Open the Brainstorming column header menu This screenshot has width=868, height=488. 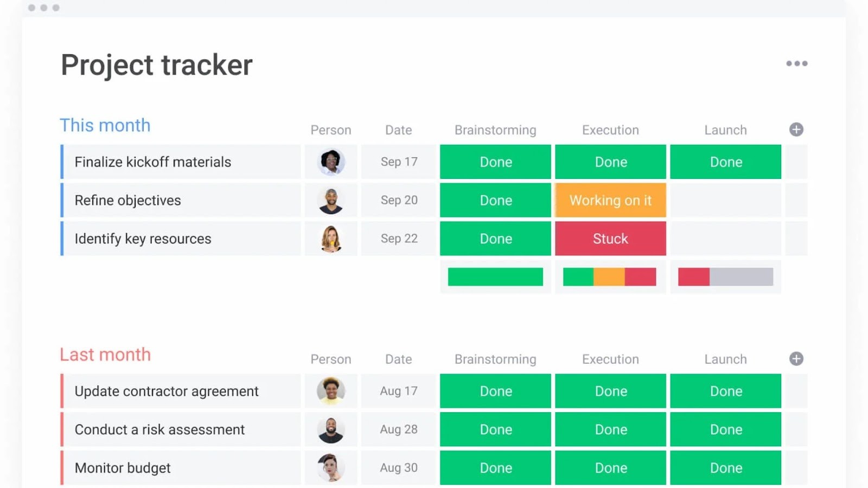[x=495, y=130]
